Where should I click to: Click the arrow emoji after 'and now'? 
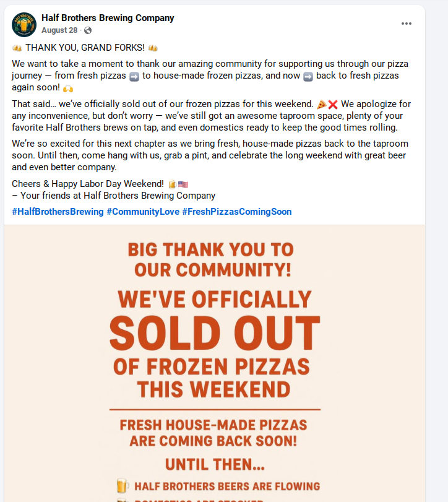[x=308, y=76]
